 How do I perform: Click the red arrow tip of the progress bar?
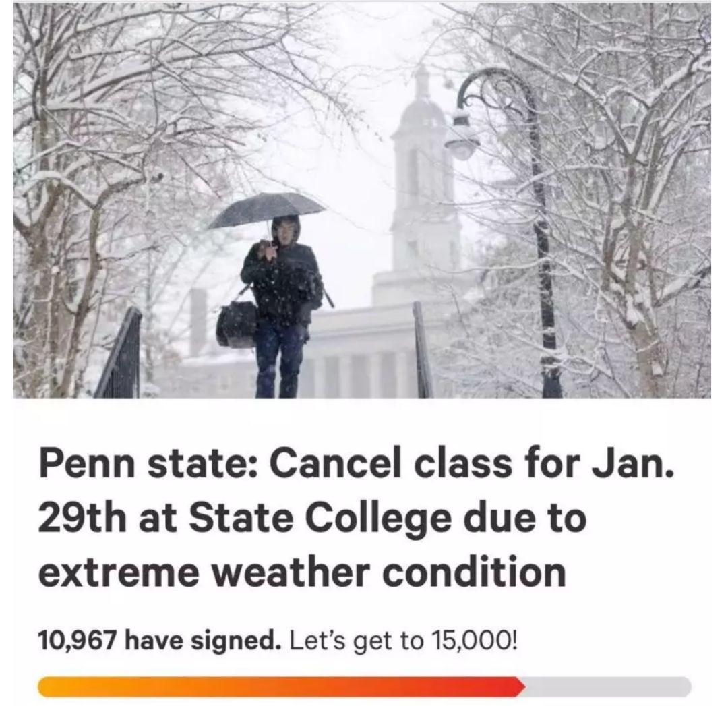(519, 686)
